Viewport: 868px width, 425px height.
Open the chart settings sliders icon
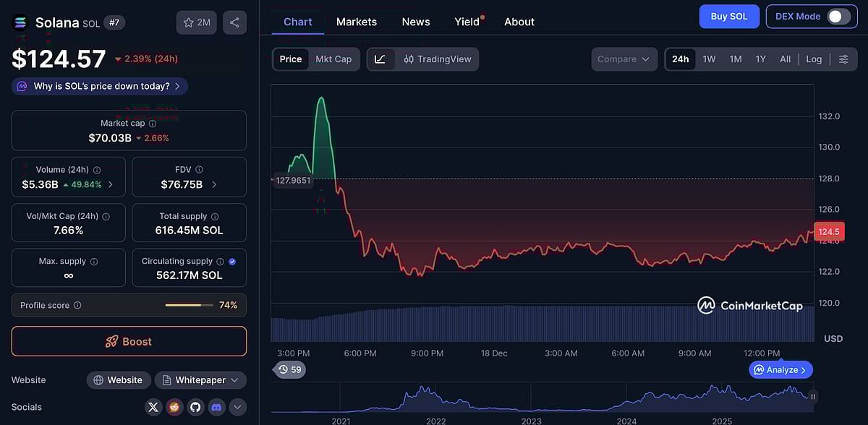[x=843, y=59]
